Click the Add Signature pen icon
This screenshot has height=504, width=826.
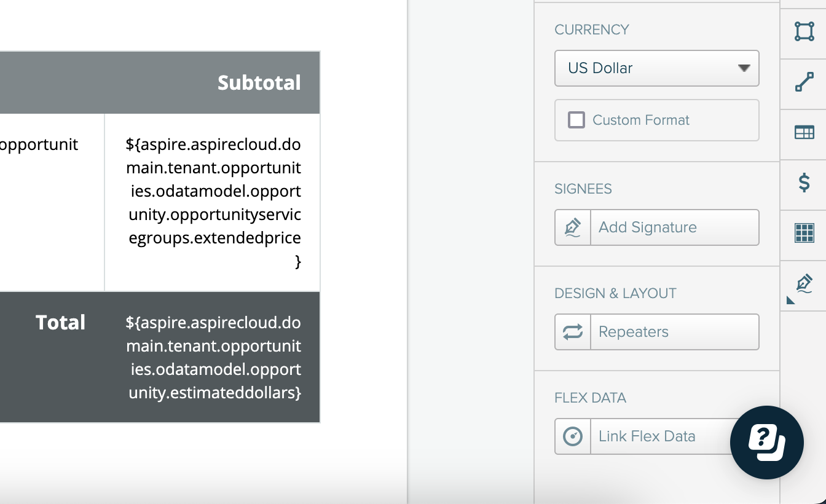click(x=573, y=227)
